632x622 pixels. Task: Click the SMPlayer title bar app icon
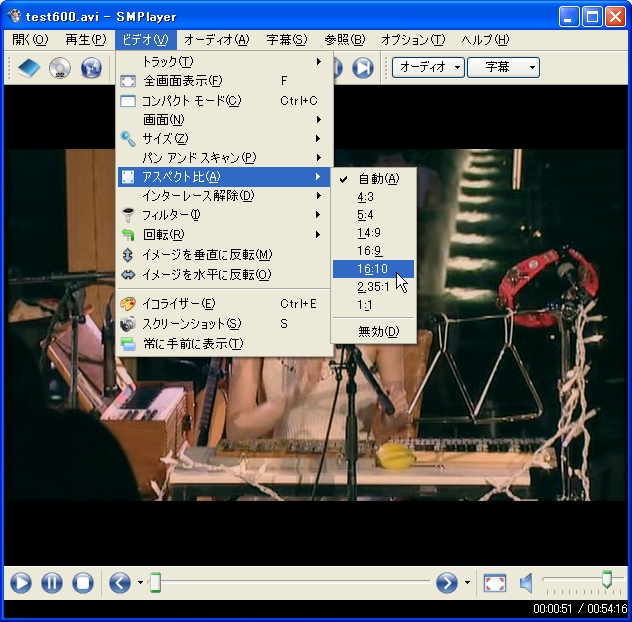point(15,16)
